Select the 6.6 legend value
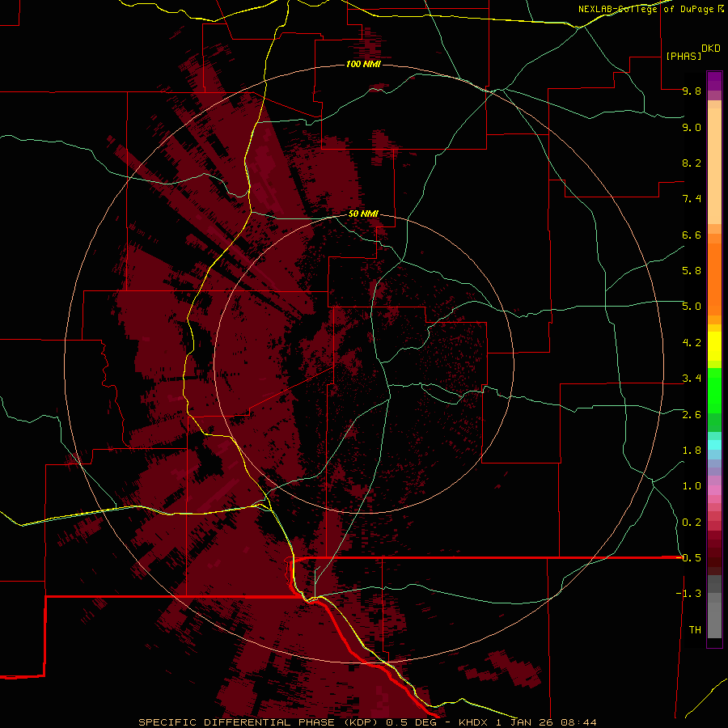The image size is (728, 728). pyautogui.click(x=692, y=235)
